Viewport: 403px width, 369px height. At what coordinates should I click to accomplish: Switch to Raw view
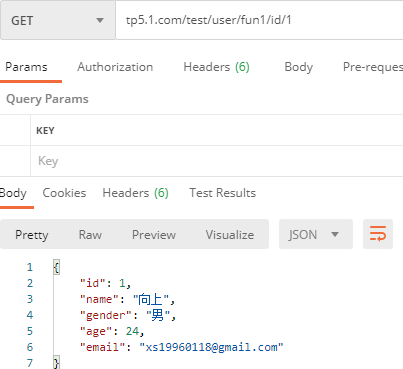pos(90,235)
